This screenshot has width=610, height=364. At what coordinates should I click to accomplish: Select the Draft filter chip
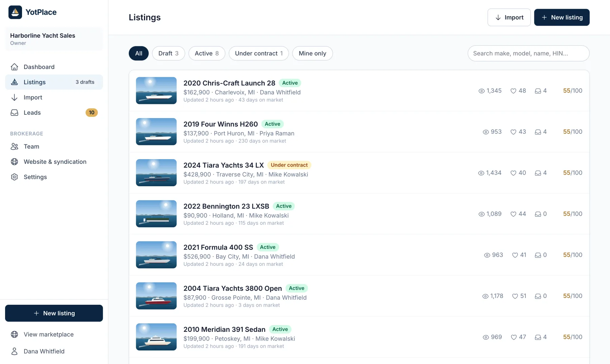tap(168, 53)
